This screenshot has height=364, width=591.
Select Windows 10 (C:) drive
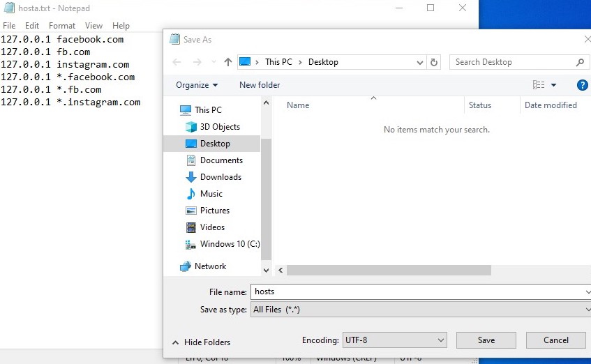click(223, 244)
